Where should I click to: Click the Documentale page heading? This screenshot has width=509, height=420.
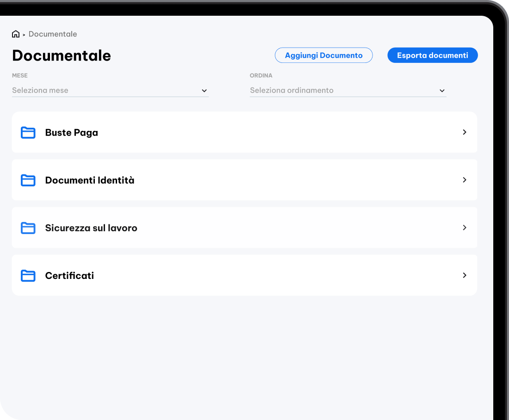[x=62, y=56]
